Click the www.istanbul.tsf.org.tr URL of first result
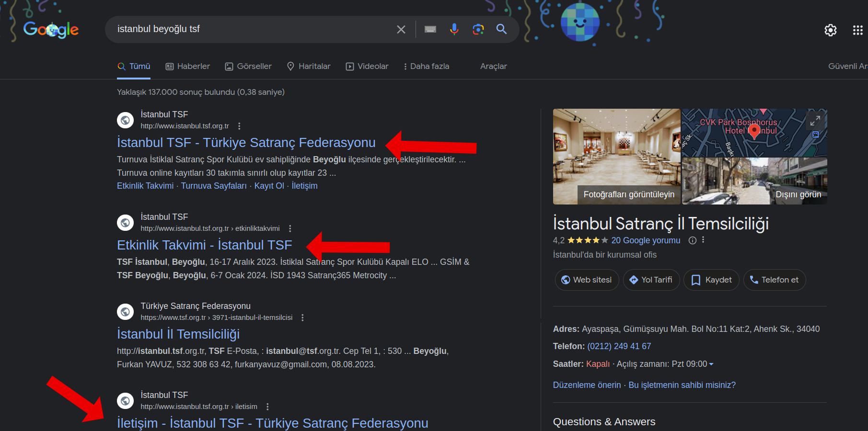The width and height of the screenshot is (868, 431). point(185,126)
